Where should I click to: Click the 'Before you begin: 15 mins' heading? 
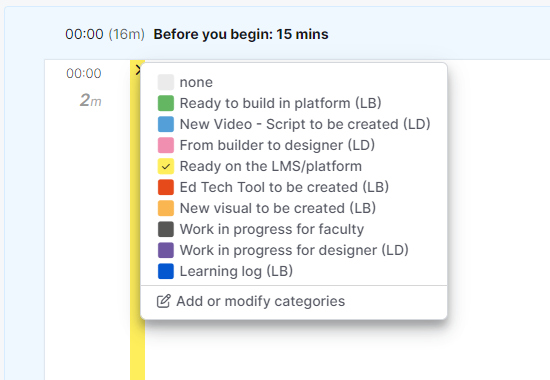point(241,34)
